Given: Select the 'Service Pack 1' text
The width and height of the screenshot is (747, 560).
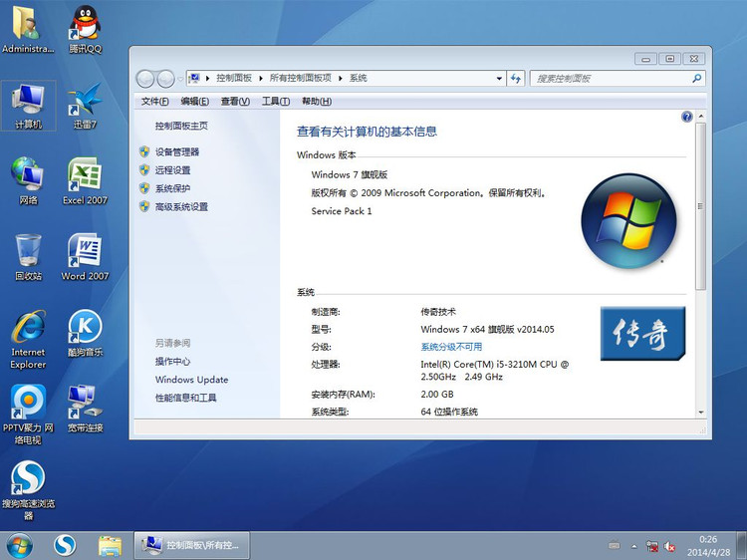Looking at the screenshot, I should click(x=342, y=211).
